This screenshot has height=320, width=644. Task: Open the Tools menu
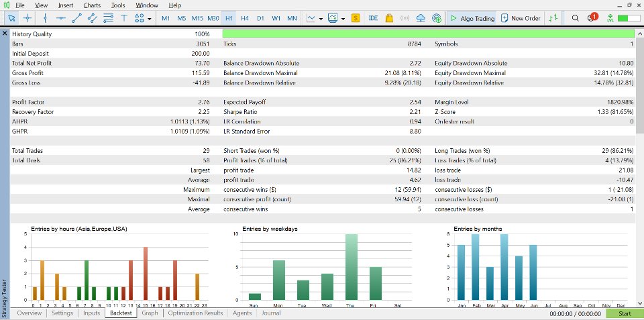[118, 5]
